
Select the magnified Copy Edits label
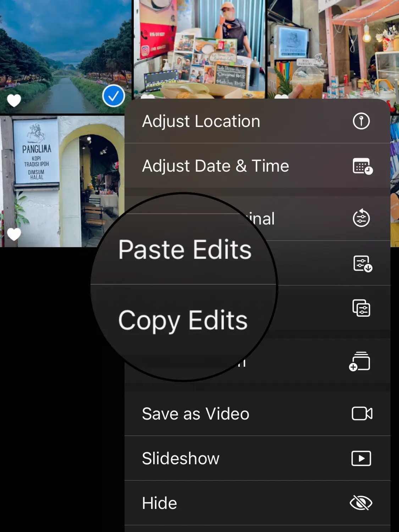click(x=183, y=320)
